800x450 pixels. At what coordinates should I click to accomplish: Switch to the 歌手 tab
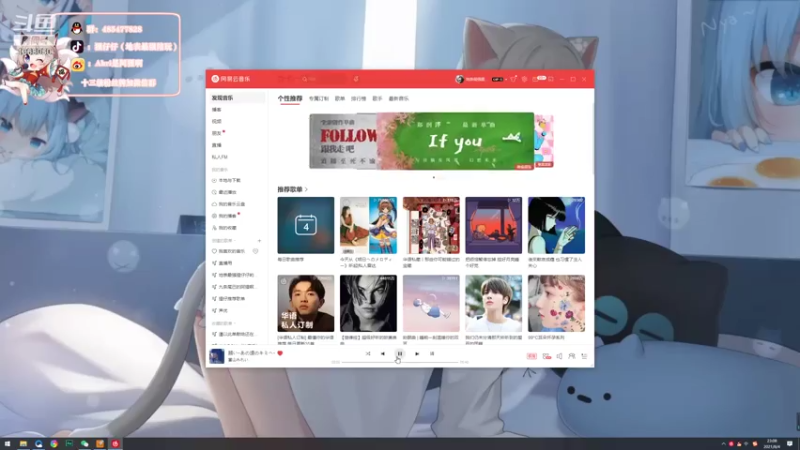[377, 98]
